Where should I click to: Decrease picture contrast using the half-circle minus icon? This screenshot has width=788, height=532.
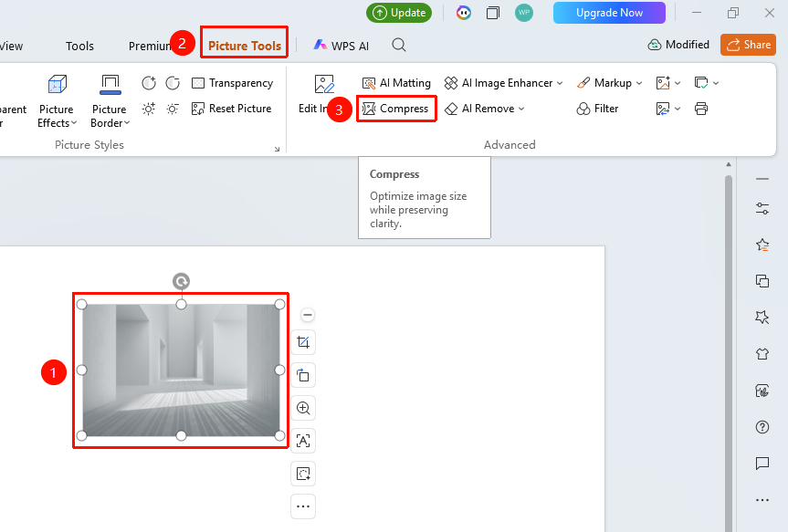[173, 83]
